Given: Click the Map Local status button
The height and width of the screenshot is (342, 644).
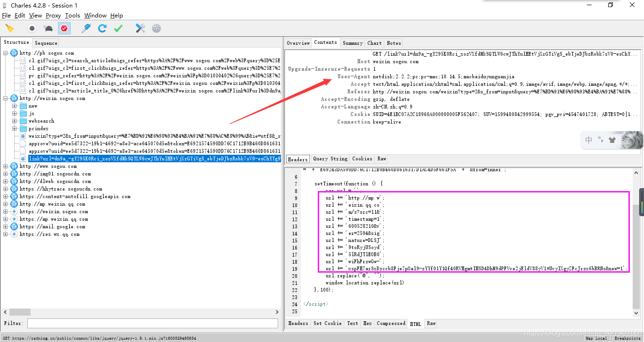Looking at the screenshot, I should tap(596, 338).
